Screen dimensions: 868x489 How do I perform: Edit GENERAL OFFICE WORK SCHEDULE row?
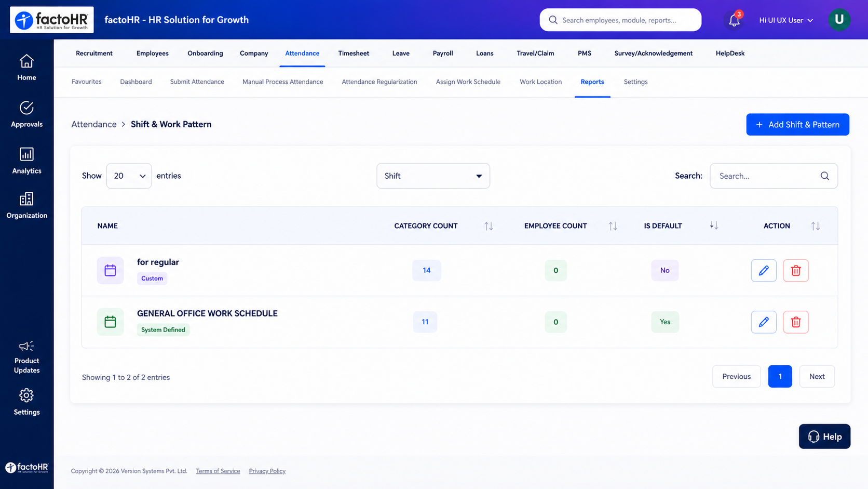click(x=764, y=322)
